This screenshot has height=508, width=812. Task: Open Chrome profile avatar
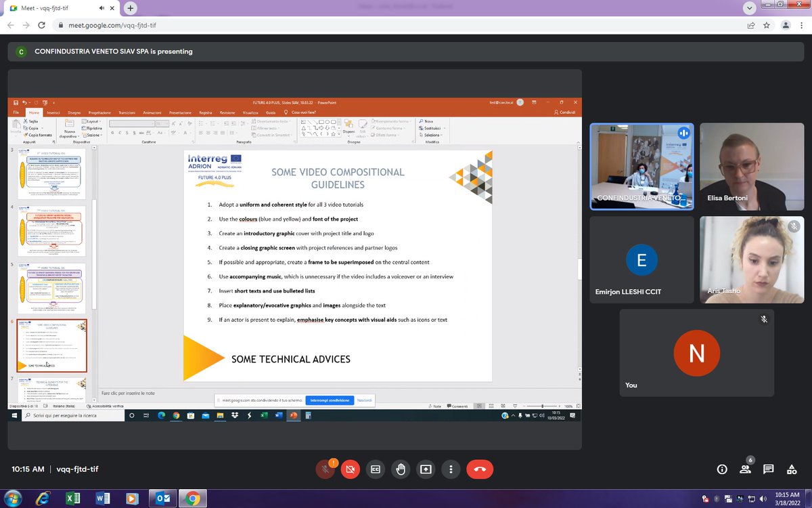pos(786,25)
